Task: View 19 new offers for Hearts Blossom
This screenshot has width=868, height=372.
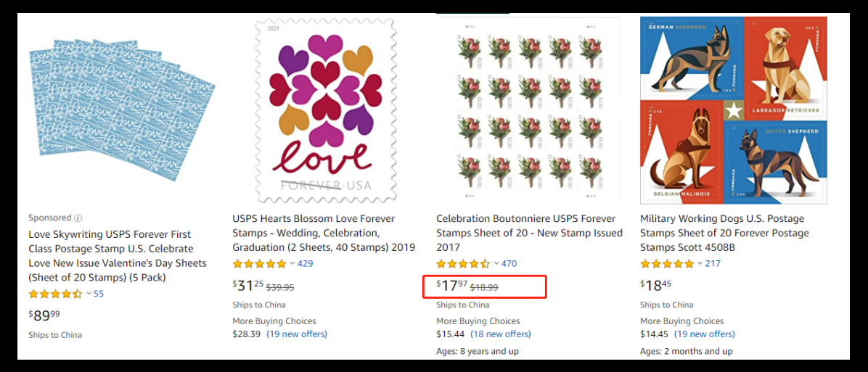Action: [x=297, y=334]
